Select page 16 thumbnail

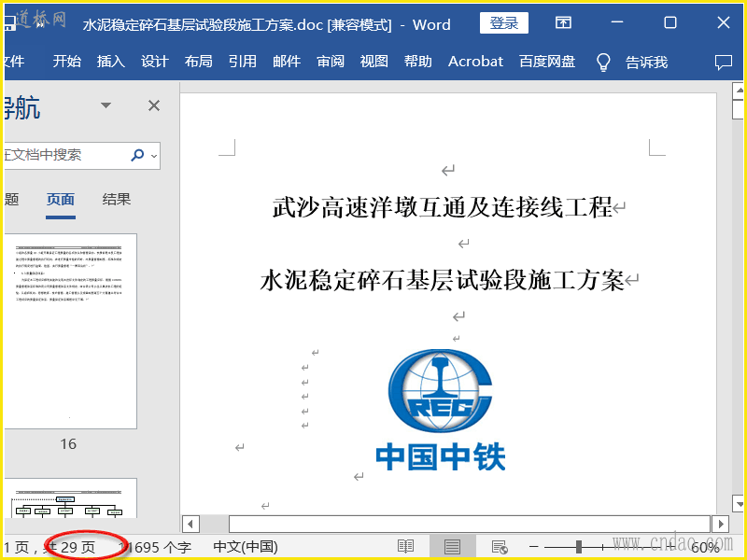pyautogui.click(x=71, y=331)
